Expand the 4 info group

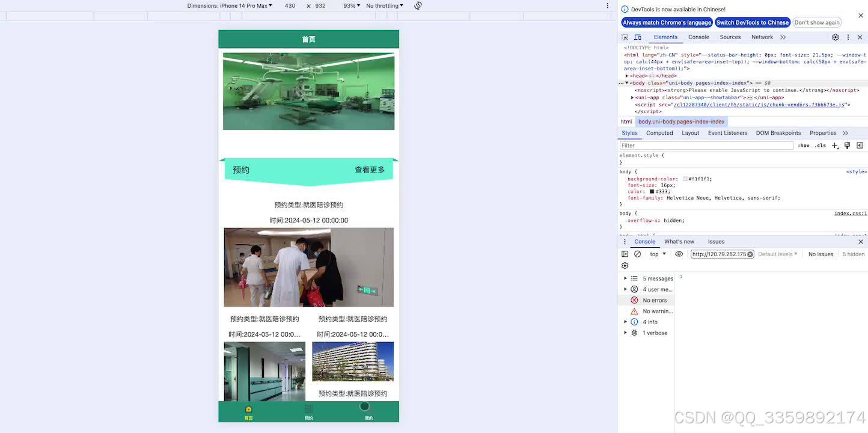pos(625,322)
